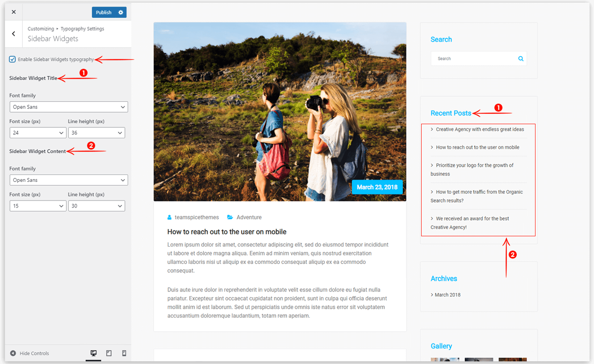594x364 pixels.
Task: Open teamspicethemes author link
Action: (197, 218)
